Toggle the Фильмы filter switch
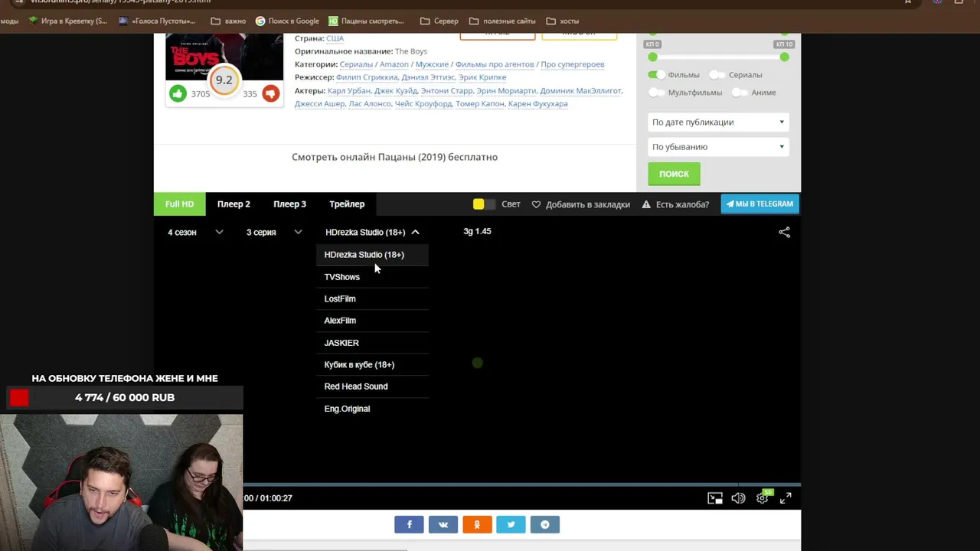The width and height of the screenshot is (980, 551). point(656,75)
